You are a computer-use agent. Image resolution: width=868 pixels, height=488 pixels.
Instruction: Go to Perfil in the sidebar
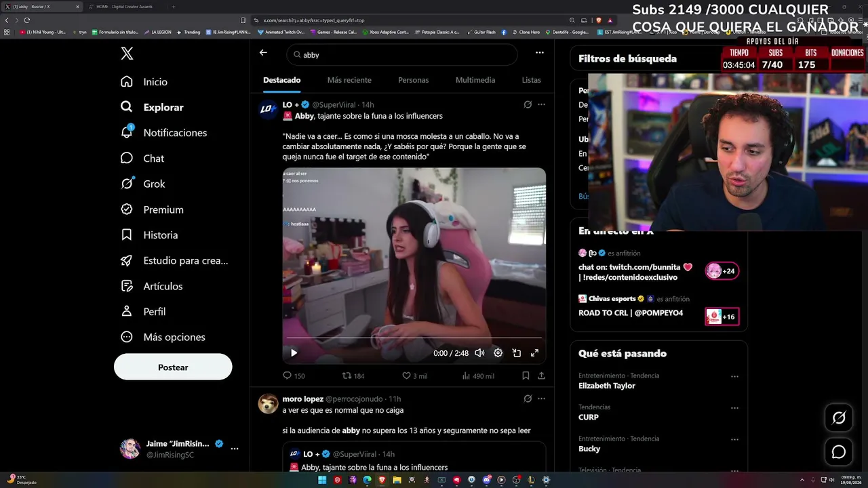point(143,312)
